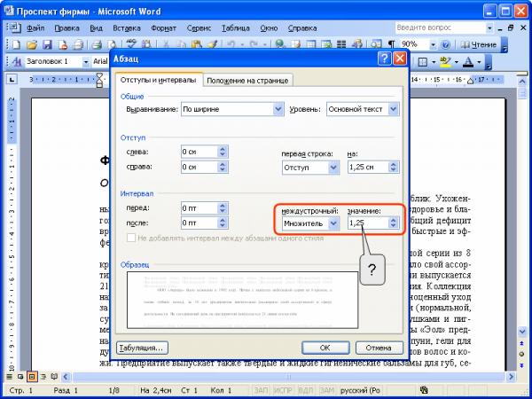
Task: Run the spelling and grammar check icon
Action: (x=130, y=44)
